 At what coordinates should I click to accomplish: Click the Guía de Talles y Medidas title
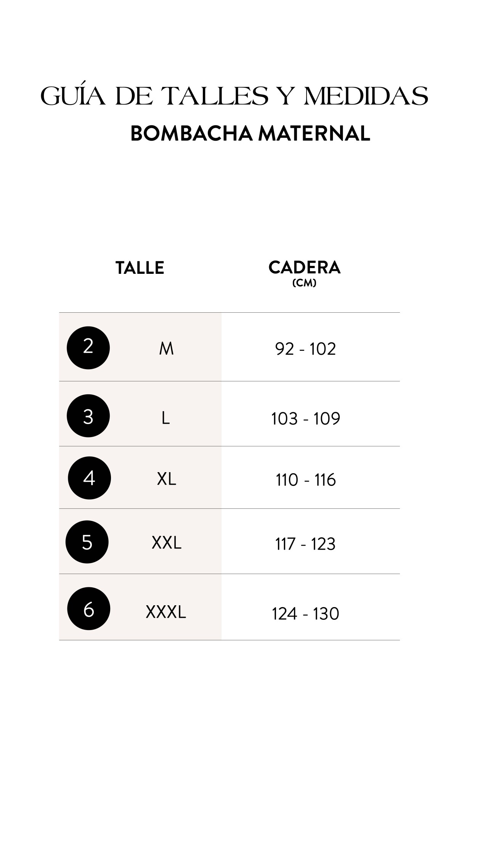pyautogui.click(x=234, y=95)
